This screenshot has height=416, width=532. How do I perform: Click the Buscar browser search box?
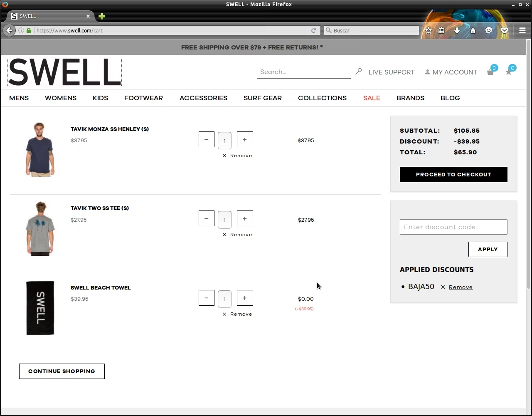372,30
